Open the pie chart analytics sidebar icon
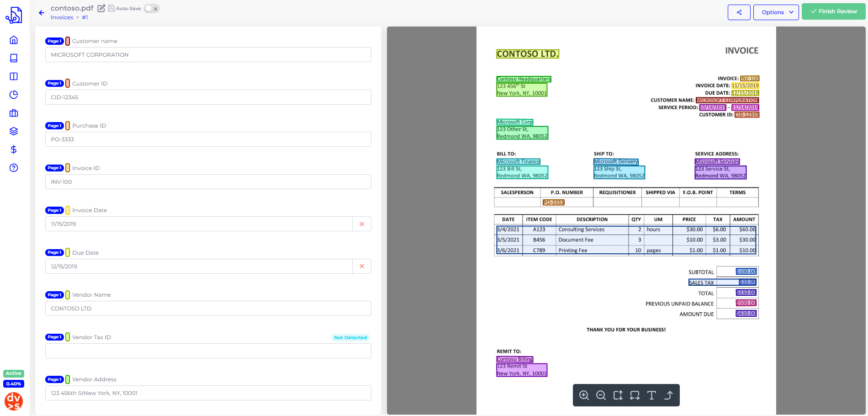The image size is (868, 416). point(14,95)
